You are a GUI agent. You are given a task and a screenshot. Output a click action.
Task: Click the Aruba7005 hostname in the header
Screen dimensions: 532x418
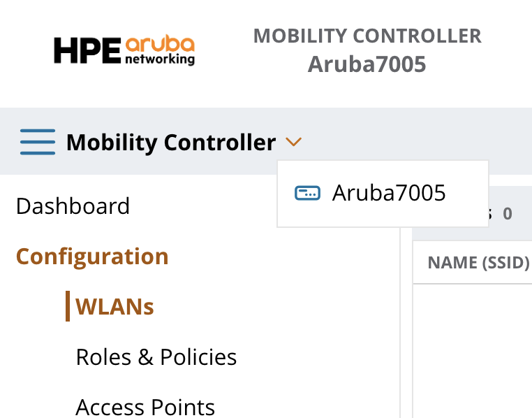point(367,64)
